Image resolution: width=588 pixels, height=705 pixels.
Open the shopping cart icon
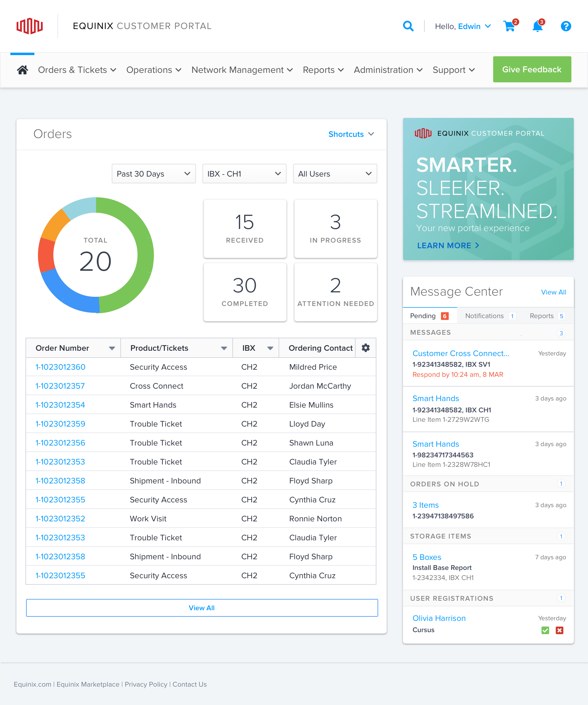pos(510,25)
